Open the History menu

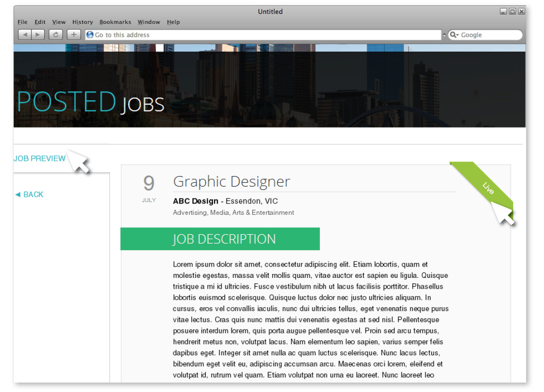[82, 22]
